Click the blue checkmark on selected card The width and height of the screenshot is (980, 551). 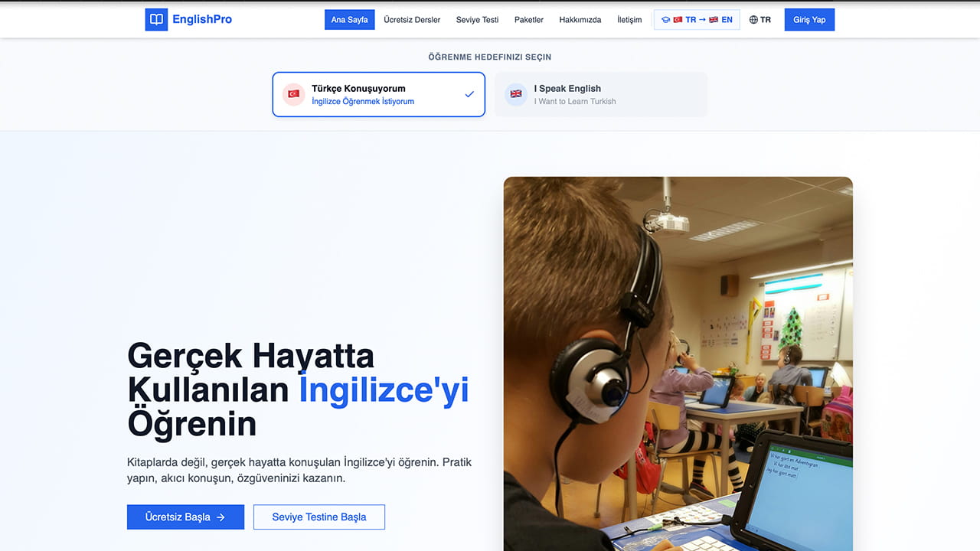[469, 94]
